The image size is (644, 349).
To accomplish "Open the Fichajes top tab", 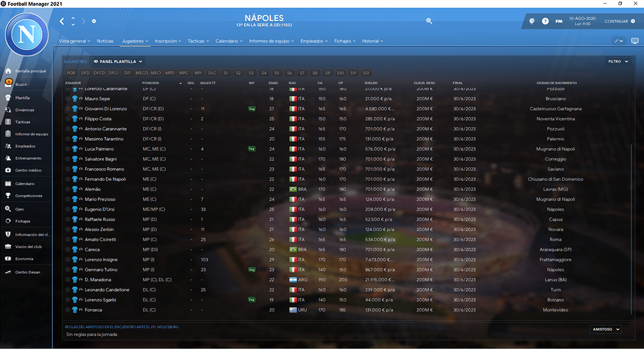I will 345,41.
